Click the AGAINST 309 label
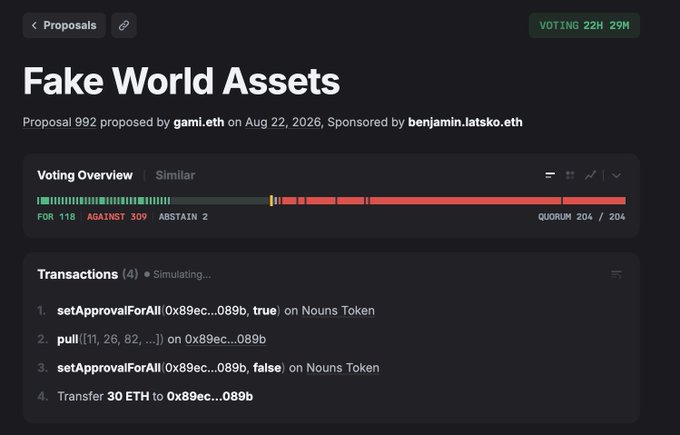The height and width of the screenshot is (435, 680). (117, 217)
